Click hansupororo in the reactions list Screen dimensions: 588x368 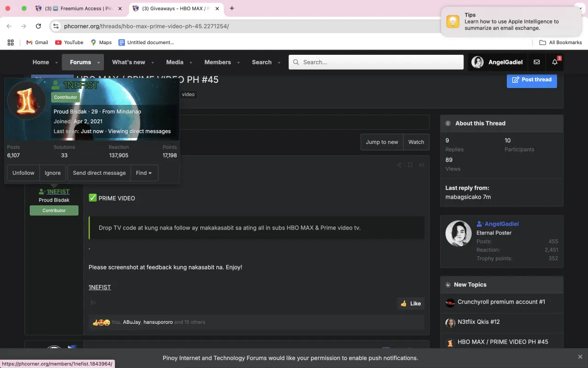[158, 322]
